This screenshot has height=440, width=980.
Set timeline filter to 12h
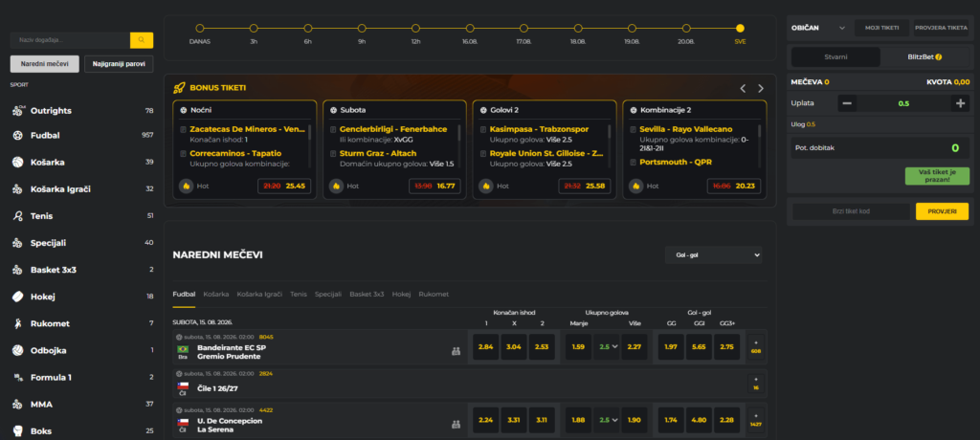(x=415, y=28)
